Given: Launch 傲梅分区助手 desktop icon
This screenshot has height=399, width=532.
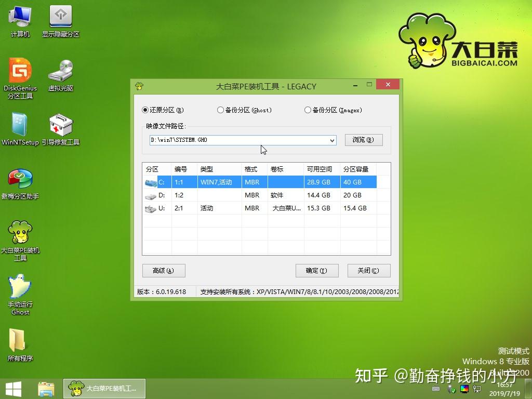Looking at the screenshot, I should (20, 184).
